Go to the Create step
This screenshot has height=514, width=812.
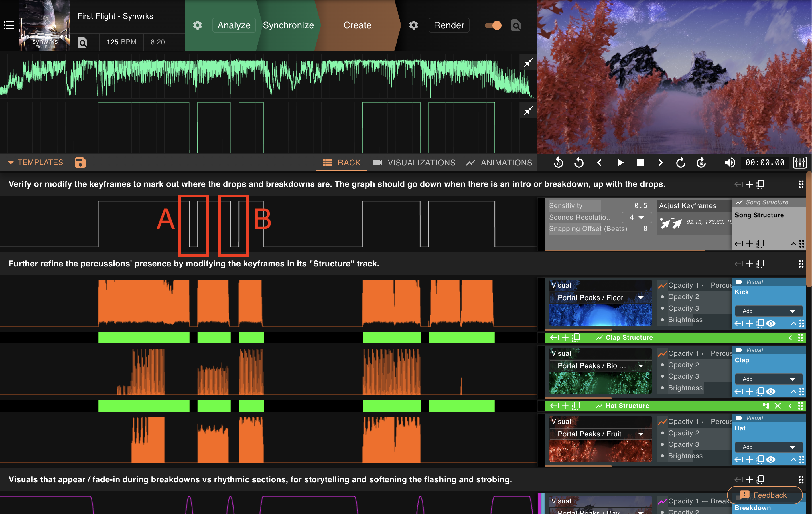tap(357, 25)
